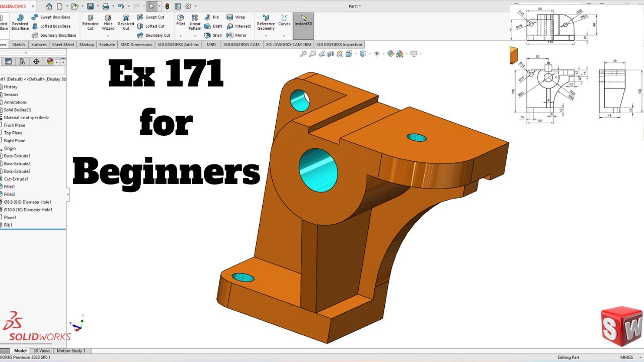Choose the Revolved Boss/Base tool
Screen dimensions: 644x362
coord(20,23)
